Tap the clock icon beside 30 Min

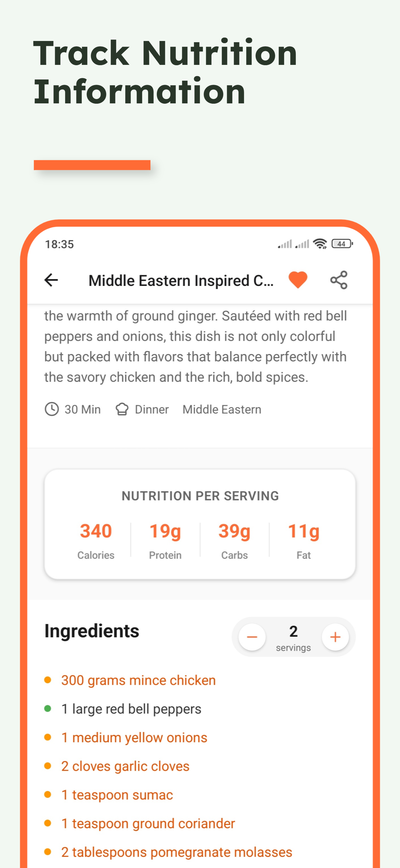[52, 409]
